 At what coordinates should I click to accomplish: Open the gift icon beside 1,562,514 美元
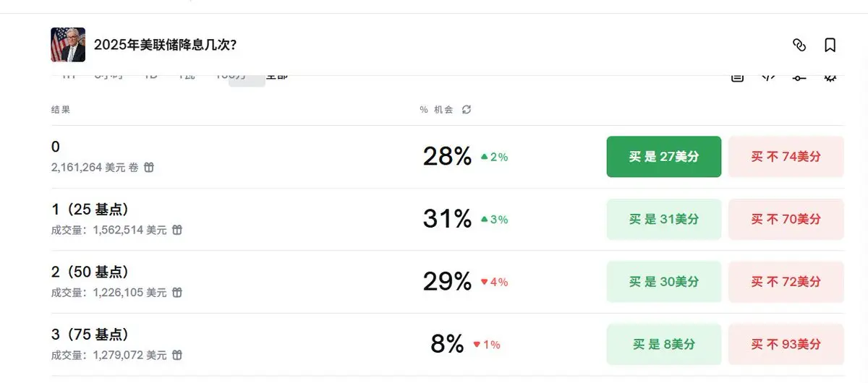coord(177,230)
